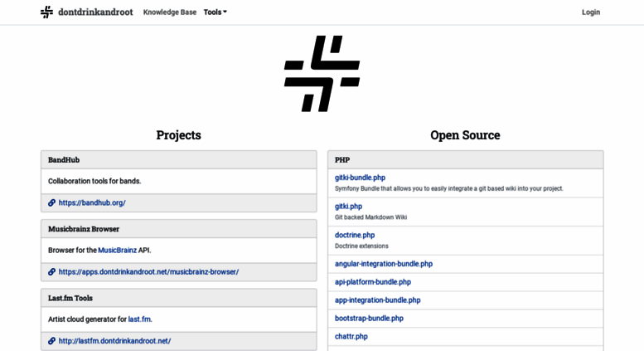The height and width of the screenshot is (351, 644).
Task: Open the Knowledge Base page
Action: click(x=170, y=12)
